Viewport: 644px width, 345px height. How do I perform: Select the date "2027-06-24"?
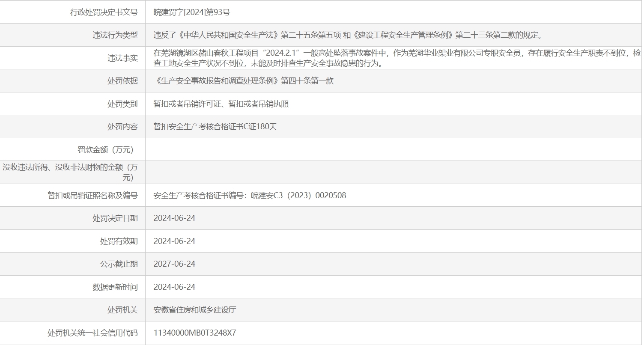[x=175, y=264]
